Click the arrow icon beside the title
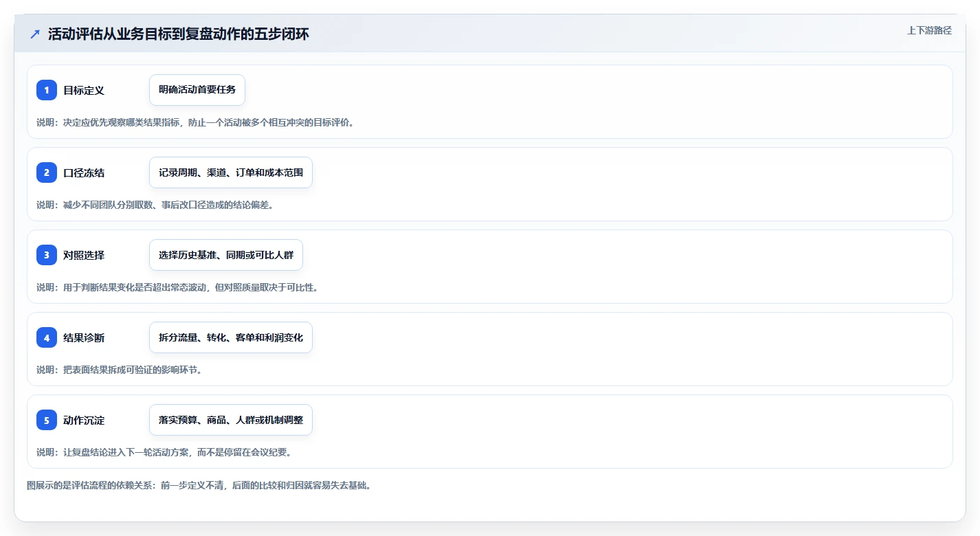The width and height of the screenshot is (980, 536). click(35, 34)
